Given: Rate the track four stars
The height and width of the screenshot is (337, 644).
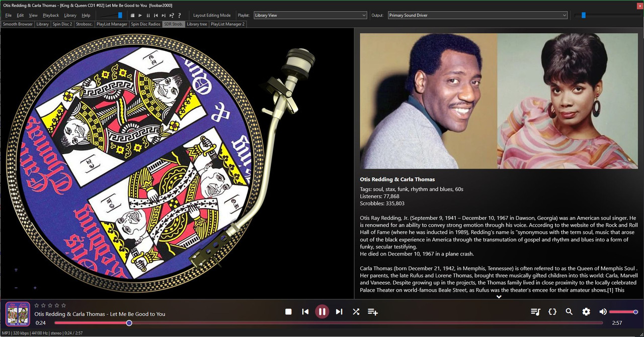Looking at the screenshot, I should coord(56,305).
